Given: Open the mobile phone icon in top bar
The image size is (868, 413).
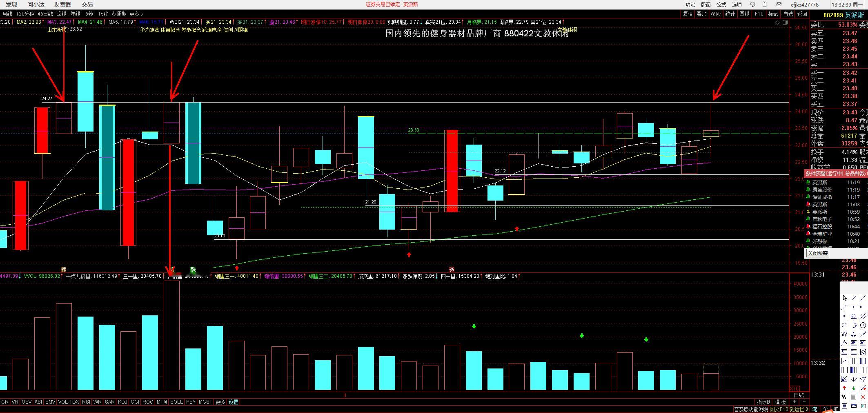Looking at the screenshot, I should pos(764,4).
